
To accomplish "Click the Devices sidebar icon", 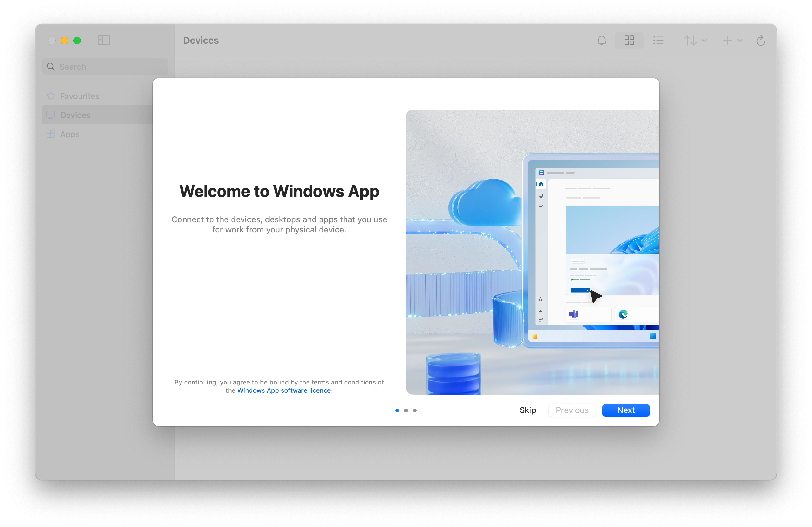I will 52,115.
